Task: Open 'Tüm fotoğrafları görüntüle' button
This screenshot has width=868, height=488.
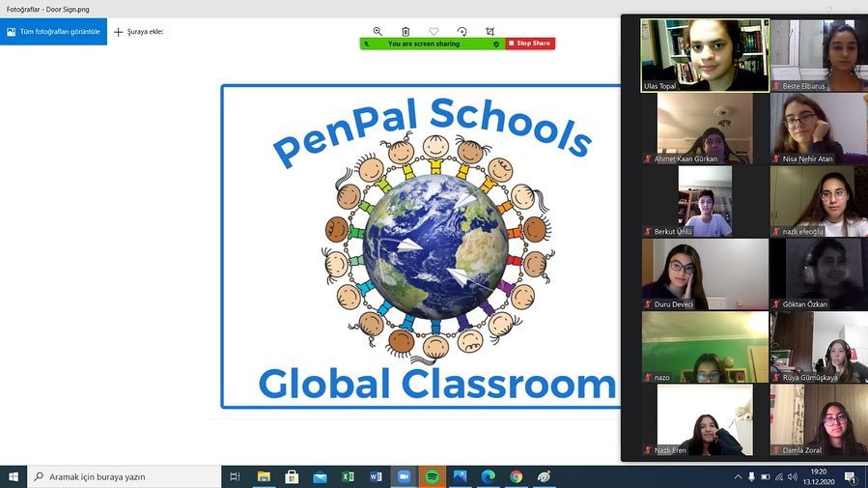Action: point(54,32)
